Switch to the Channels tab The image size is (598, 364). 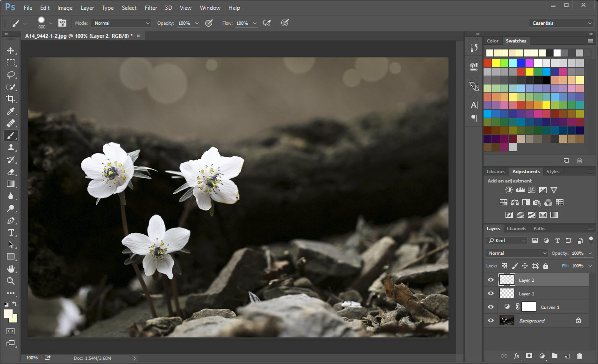[516, 229]
